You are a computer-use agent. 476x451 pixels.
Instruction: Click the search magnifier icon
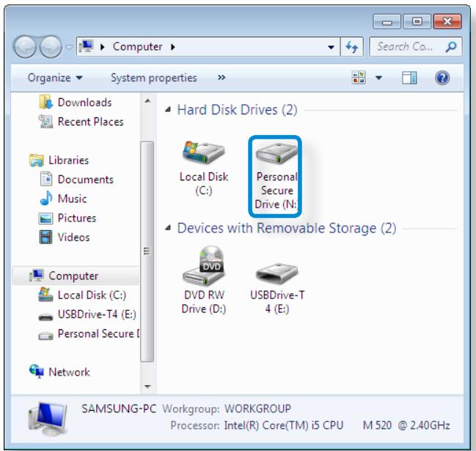[451, 47]
